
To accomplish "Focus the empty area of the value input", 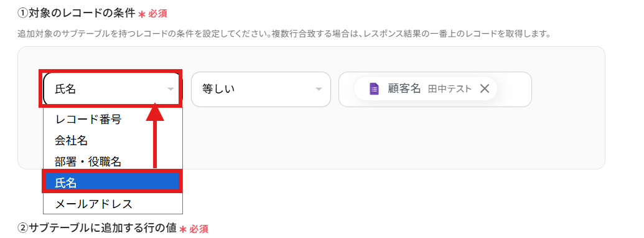I will pyautogui.click(x=513, y=89).
